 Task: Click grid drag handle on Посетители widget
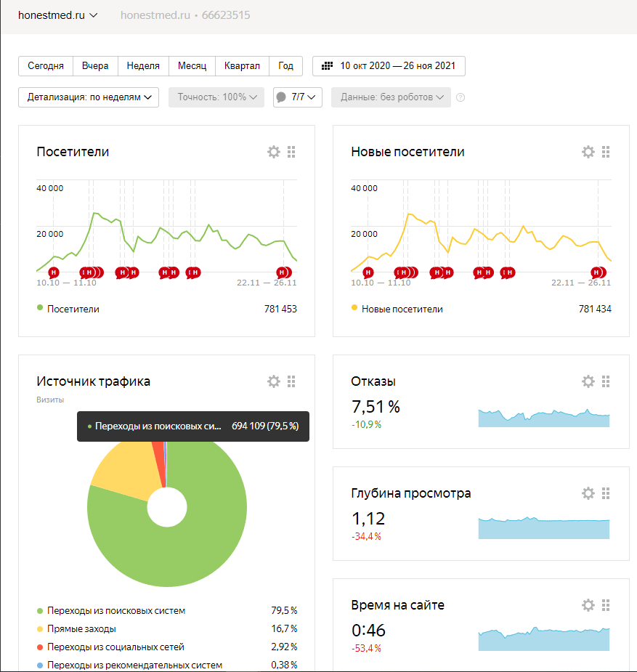291,152
